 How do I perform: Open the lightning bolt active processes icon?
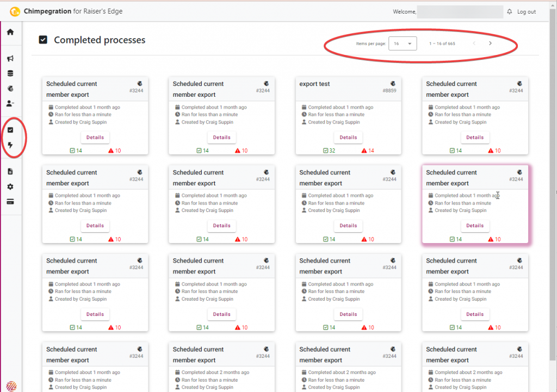(10, 145)
